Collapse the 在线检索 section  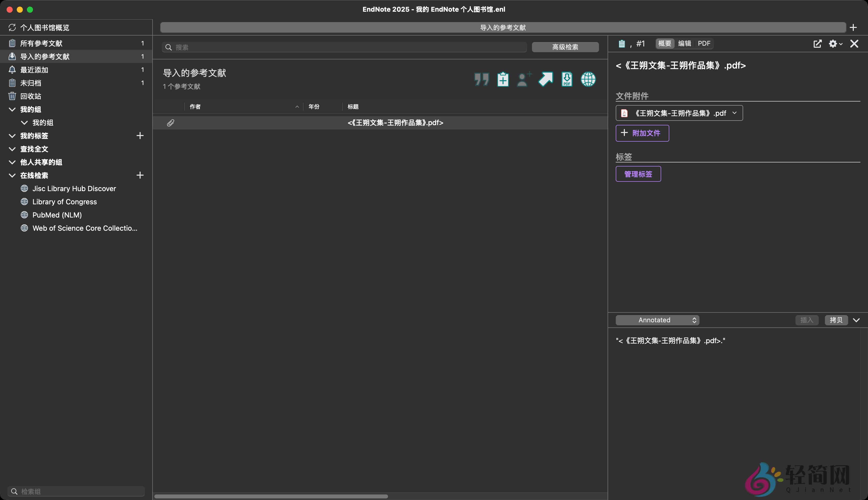(x=12, y=175)
